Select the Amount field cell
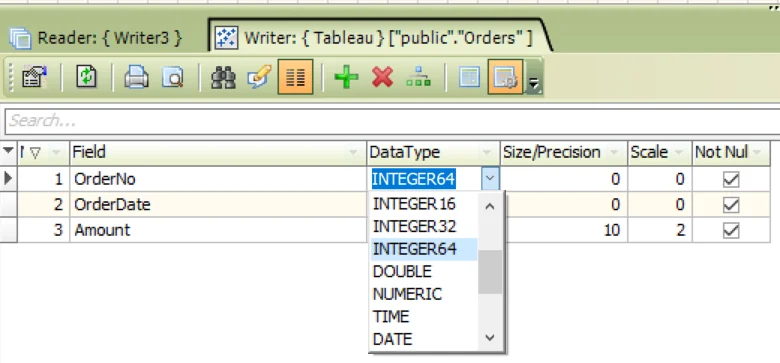This screenshot has height=363, width=780. (218, 230)
